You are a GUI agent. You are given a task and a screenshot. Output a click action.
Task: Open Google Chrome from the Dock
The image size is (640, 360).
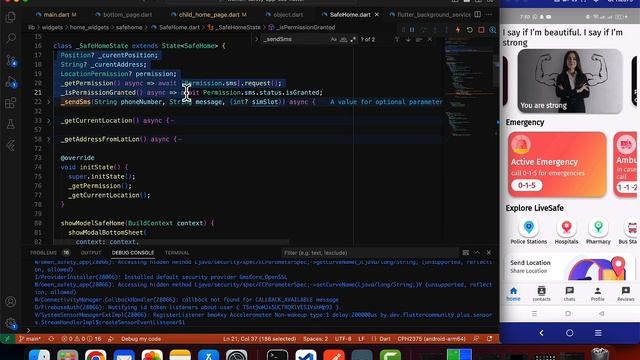pyautogui.click(x=96, y=355)
